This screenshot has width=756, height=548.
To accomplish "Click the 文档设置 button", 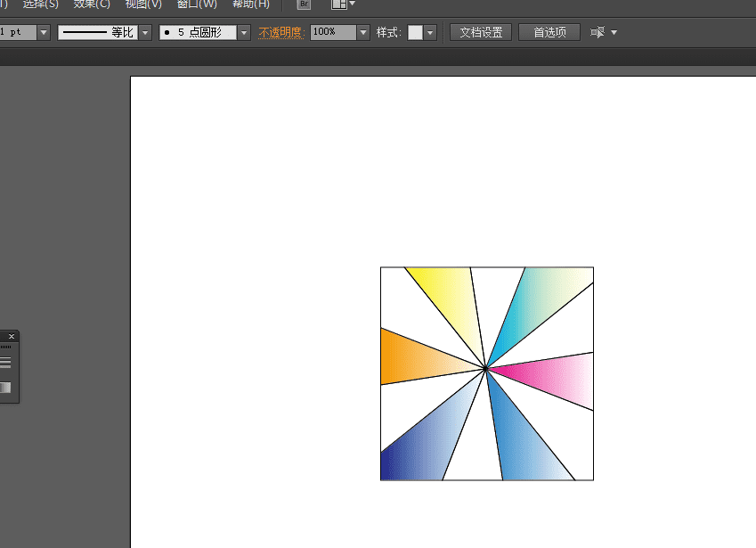I will tap(481, 33).
